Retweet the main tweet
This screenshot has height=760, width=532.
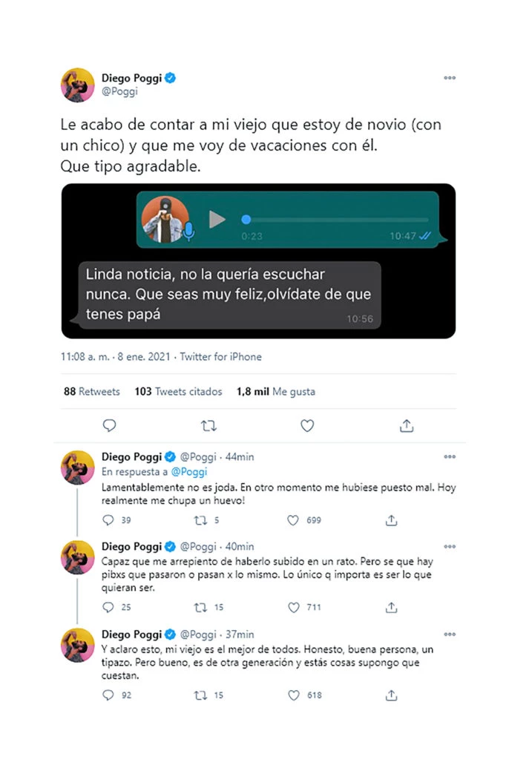click(208, 426)
